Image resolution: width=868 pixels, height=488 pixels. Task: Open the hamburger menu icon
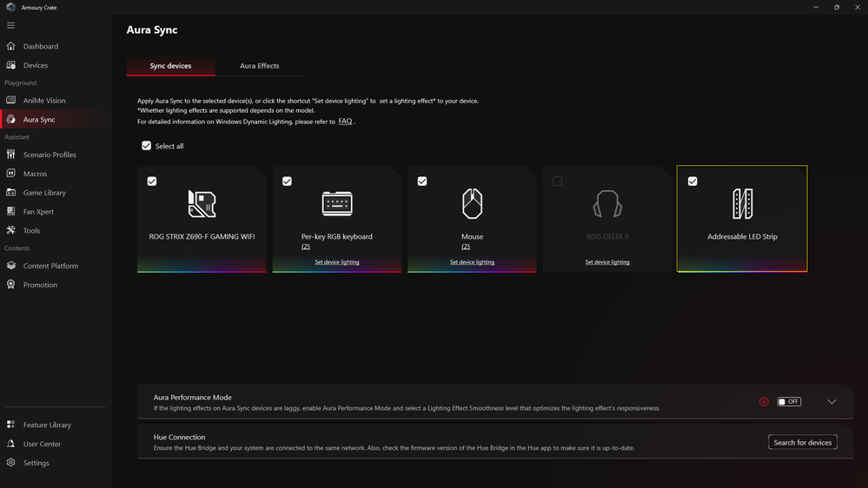[10, 25]
